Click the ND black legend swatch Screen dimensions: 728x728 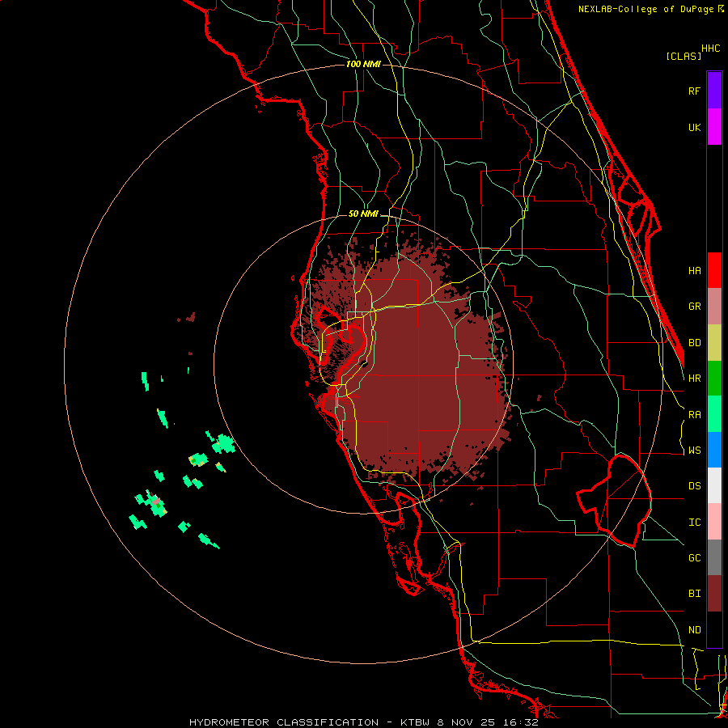[x=714, y=629]
